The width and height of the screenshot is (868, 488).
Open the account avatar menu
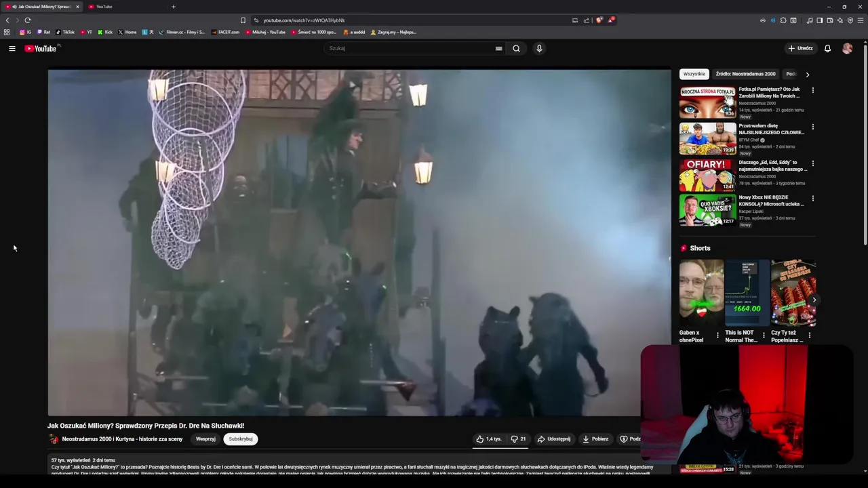click(x=847, y=48)
